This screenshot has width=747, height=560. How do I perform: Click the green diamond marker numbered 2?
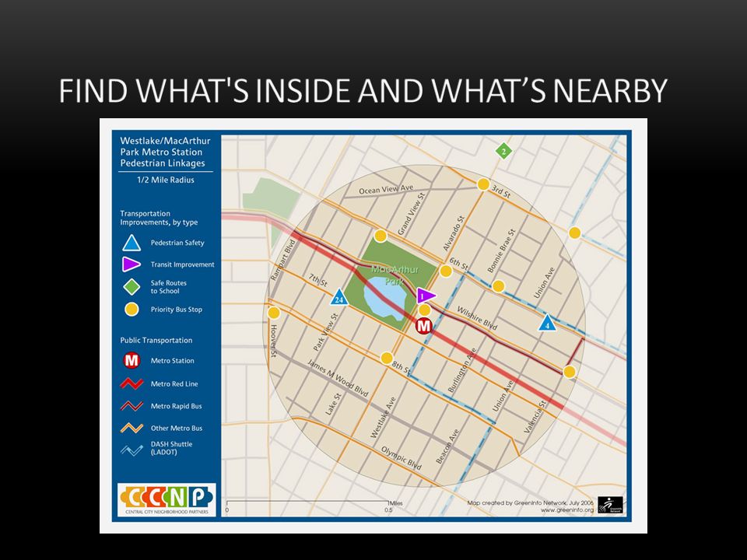(x=503, y=152)
